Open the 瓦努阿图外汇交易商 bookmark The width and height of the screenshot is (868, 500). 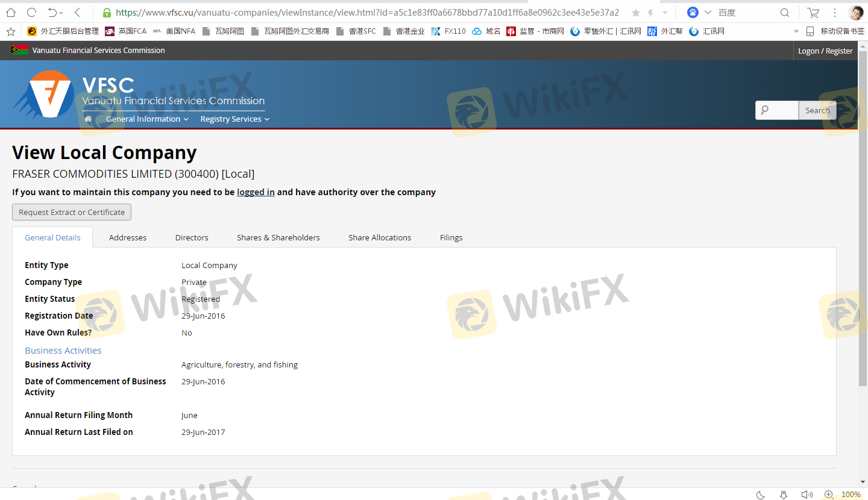(290, 31)
